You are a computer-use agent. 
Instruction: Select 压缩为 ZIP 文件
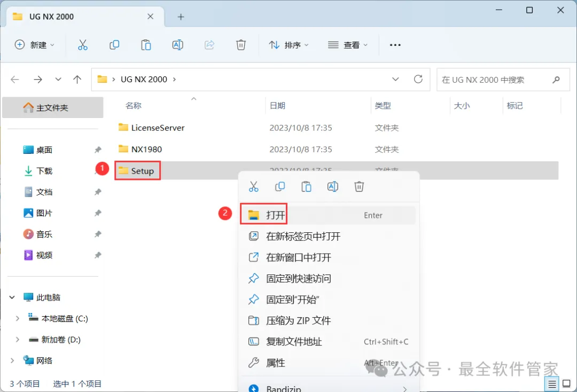pyautogui.click(x=329, y=320)
